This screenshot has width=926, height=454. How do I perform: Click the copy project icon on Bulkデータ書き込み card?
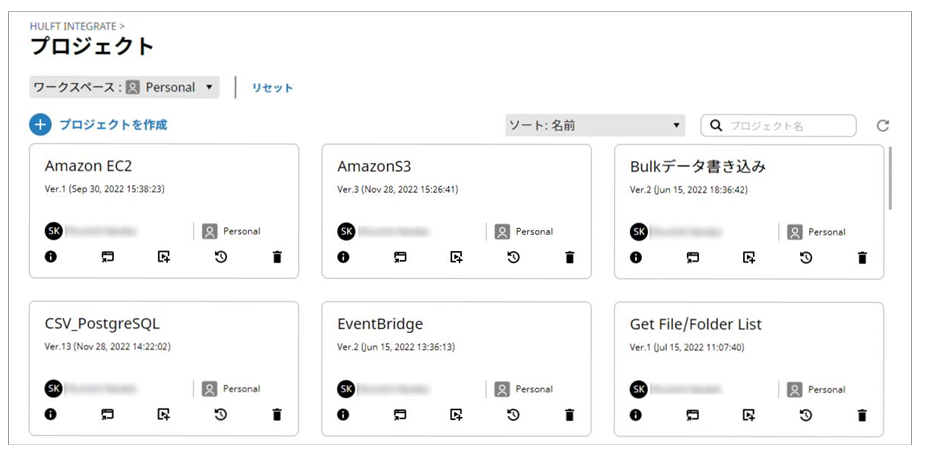coord(749,258)
